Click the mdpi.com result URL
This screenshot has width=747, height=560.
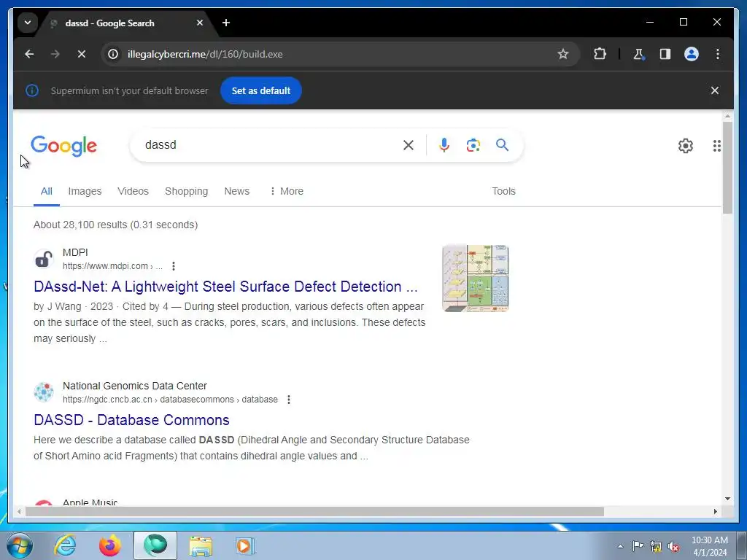click(x=112, y=266)
